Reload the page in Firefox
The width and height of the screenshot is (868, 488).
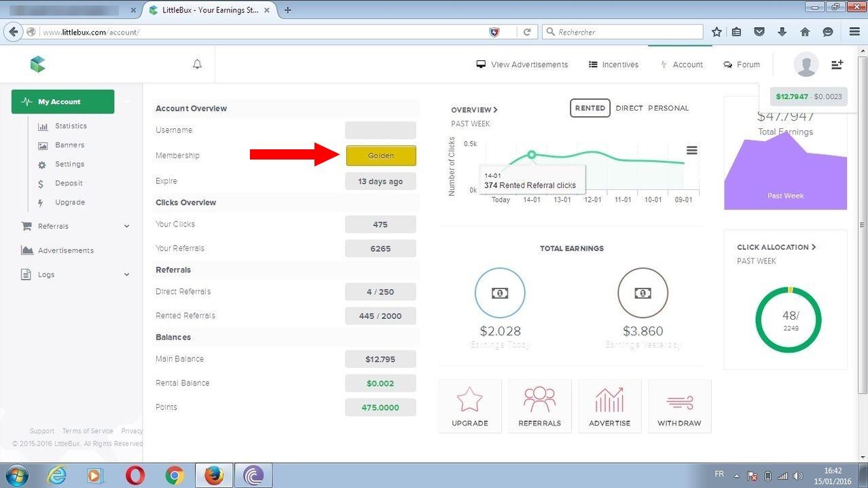point(527,32)
